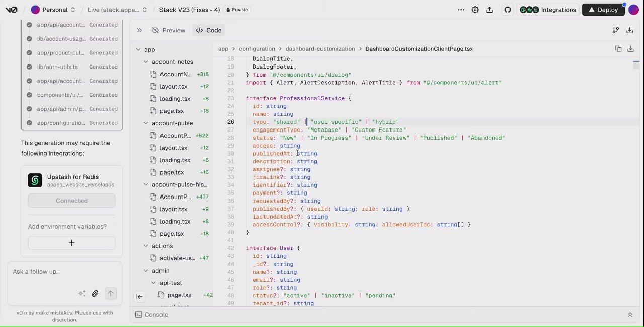This screenshot has width=644, height=327.
Task: Click the Stack V23 (Fixes - 4) title
Action: point(189,10)
